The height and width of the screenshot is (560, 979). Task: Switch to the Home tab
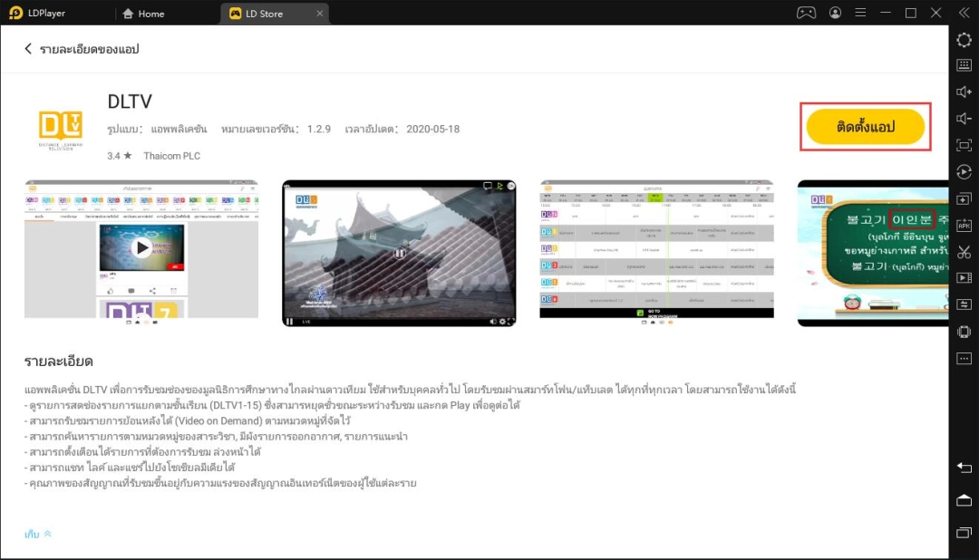(145, 13)
